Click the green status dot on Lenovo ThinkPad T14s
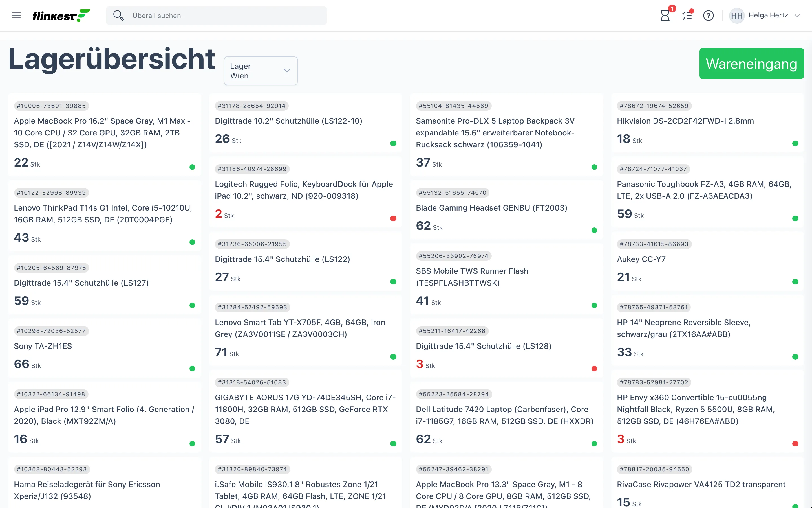Viewport: 812px width, 508px height. point(192,242)
